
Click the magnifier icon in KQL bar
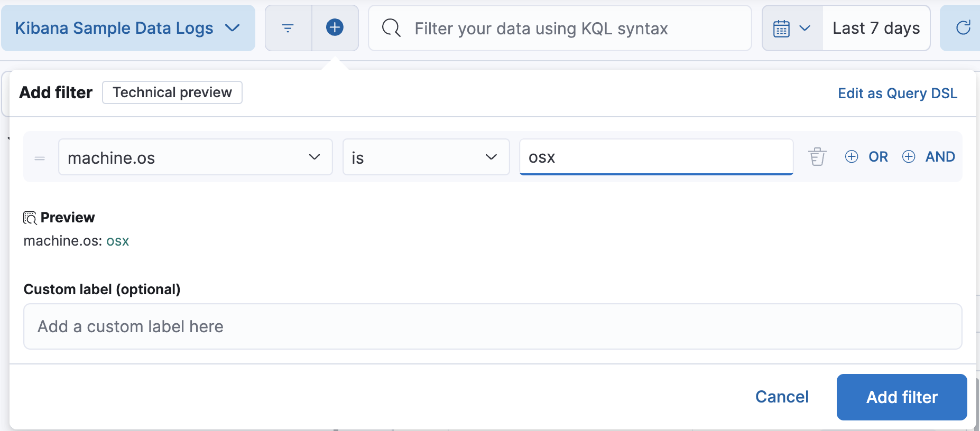tap(391, 28)
